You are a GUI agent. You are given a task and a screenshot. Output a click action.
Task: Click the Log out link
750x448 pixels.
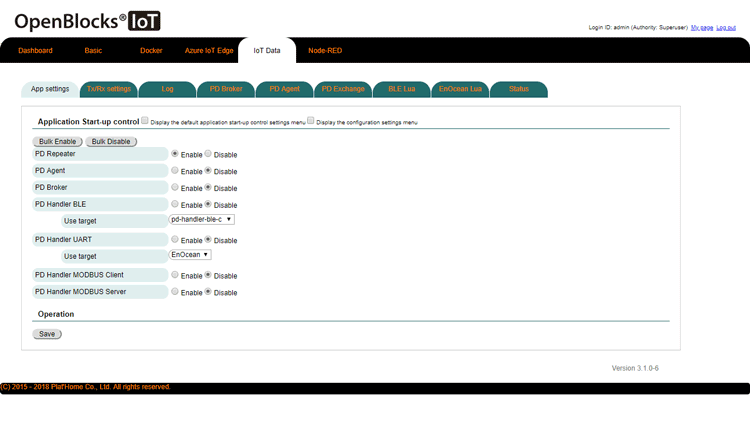(725, 27)
